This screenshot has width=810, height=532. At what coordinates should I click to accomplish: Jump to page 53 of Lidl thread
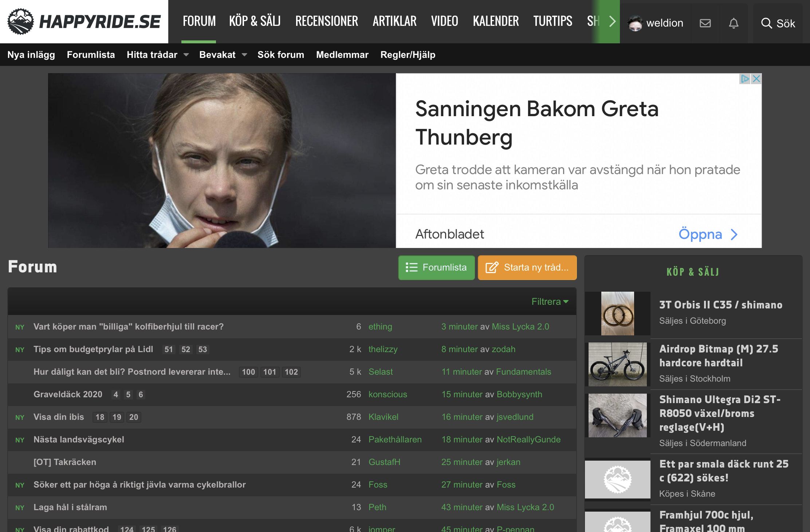click(x=202, y=350)
